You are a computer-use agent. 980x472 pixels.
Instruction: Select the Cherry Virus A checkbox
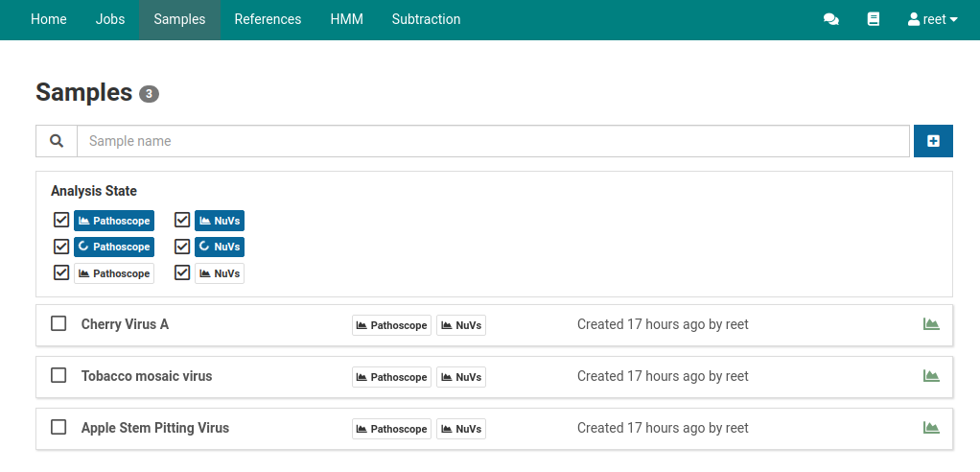[x=58, y=324]
